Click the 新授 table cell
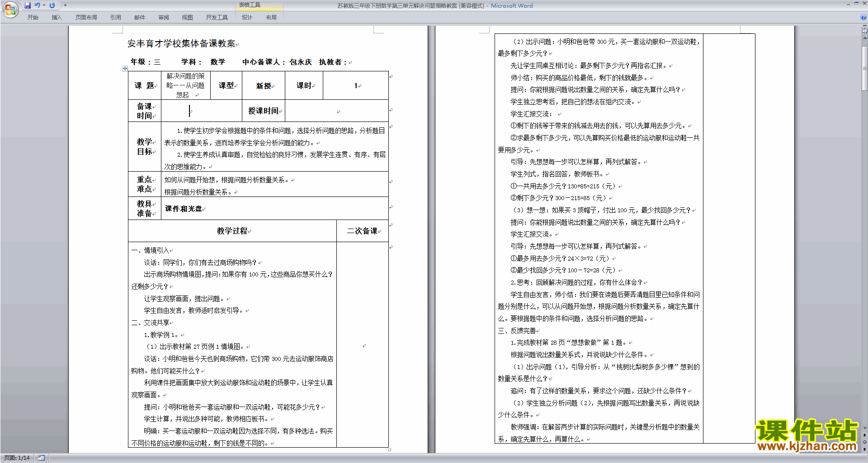Image resolution: width=868 pixels, height=463 pixels. (264, 86)
